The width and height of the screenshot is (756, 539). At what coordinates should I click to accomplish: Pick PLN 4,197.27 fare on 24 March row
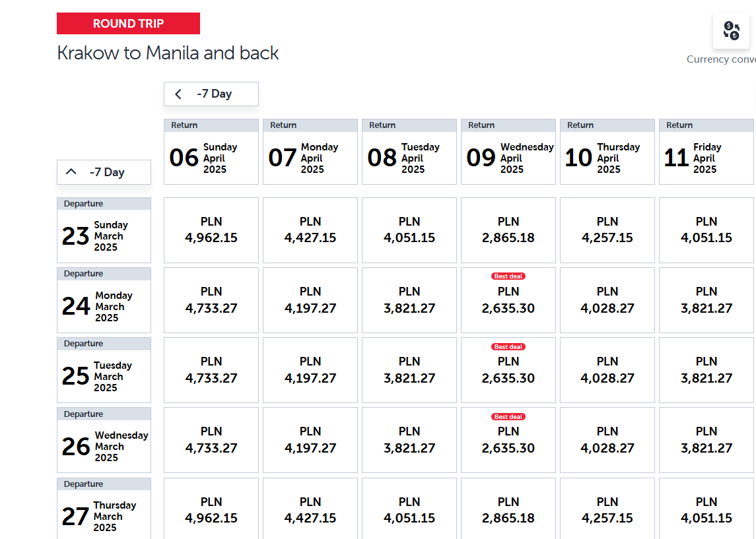pyautogui.click(x=310, y=300)
